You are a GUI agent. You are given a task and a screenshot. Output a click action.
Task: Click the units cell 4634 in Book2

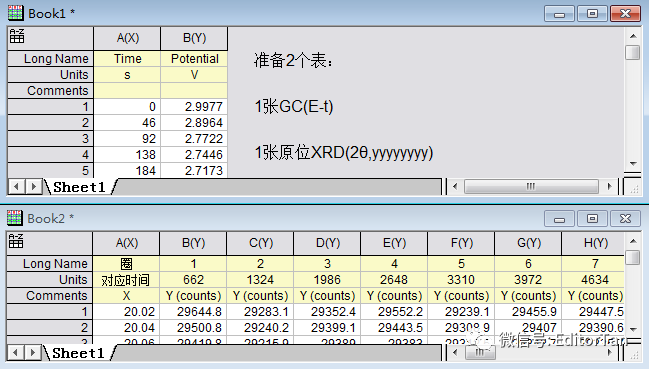594,280
